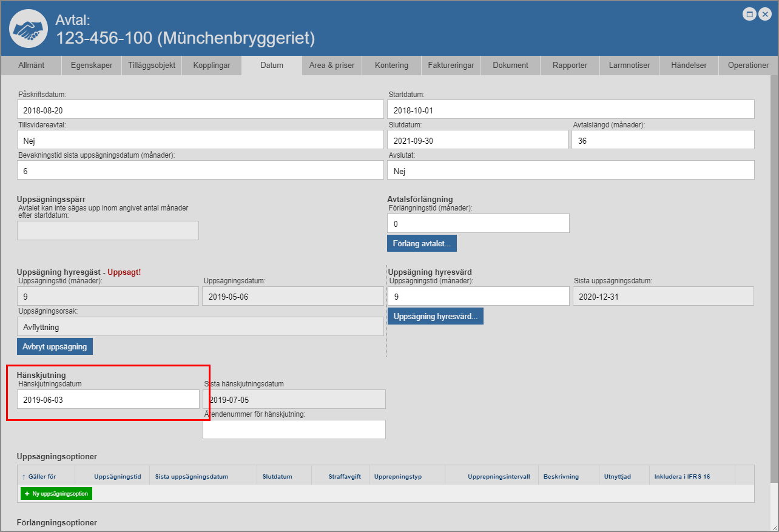Click the handshake agreement icon

click(x=29, y=29)
